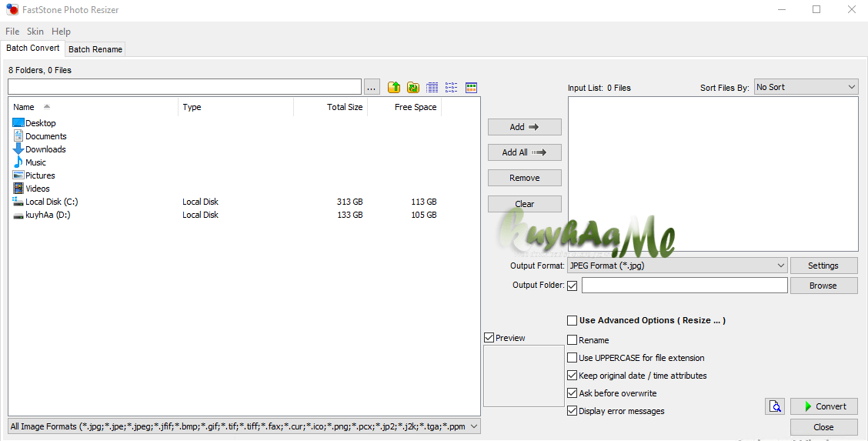Open the Sort Files By dropdown

806,87
